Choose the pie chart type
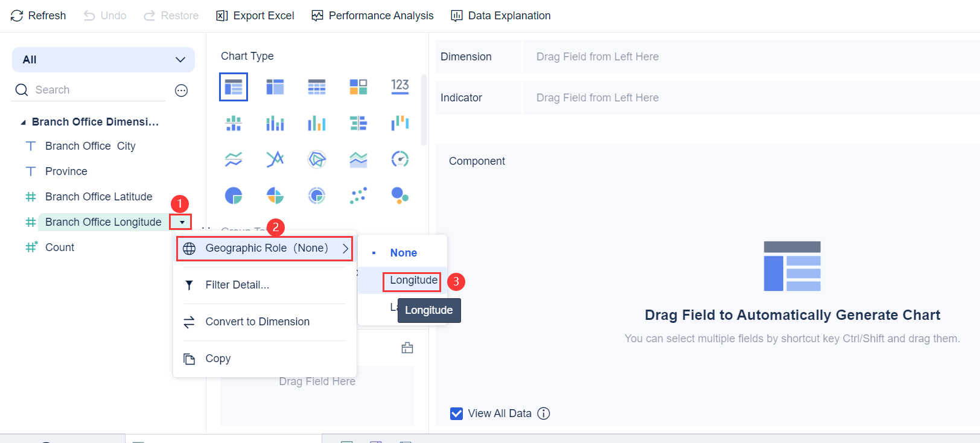Screen dimensions: 980x443 click(x=234, y=195)
